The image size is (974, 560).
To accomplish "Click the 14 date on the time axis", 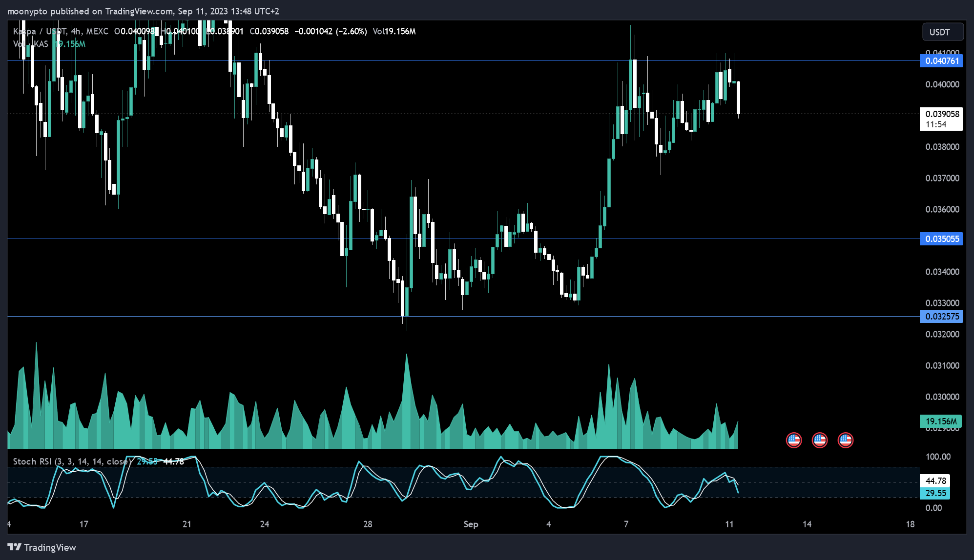I will [807, 524].
